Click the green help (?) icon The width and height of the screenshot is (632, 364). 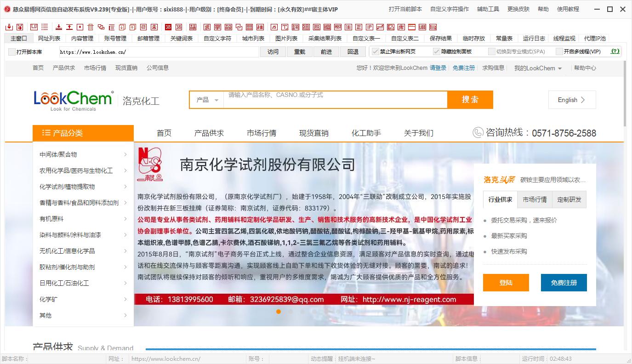coord(615,51)
